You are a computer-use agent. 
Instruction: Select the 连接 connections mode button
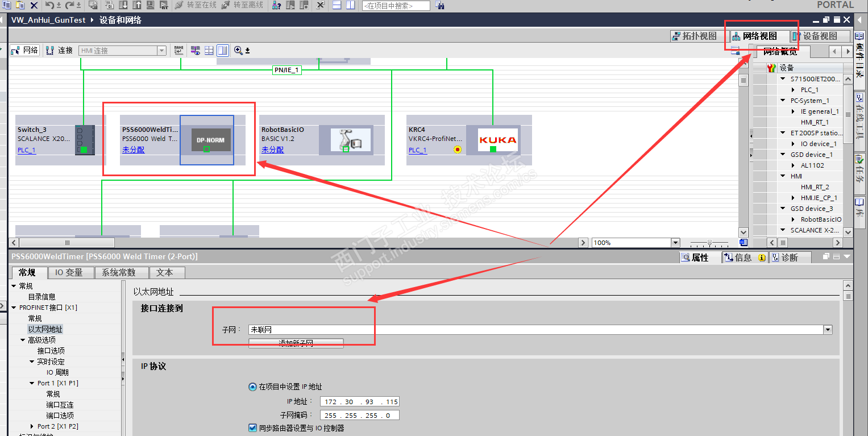tap(59, 51)
